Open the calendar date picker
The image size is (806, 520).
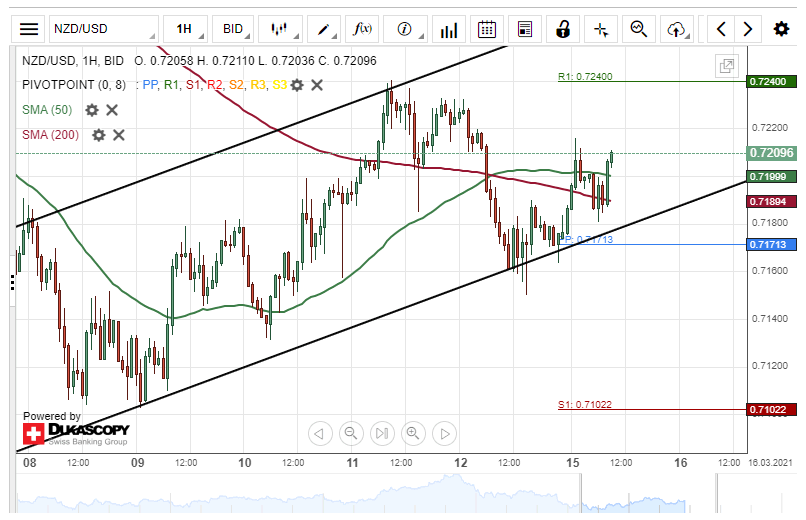pyautogui.click(x=487, y=29)
